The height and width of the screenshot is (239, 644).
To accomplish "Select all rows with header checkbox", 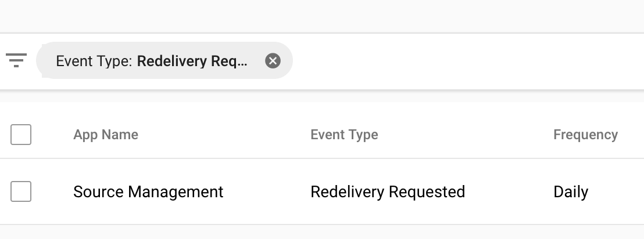I will (21, 135).
